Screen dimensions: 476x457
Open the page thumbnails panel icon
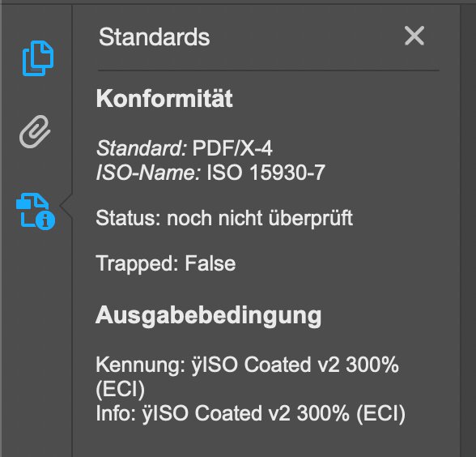coord(38,58)
